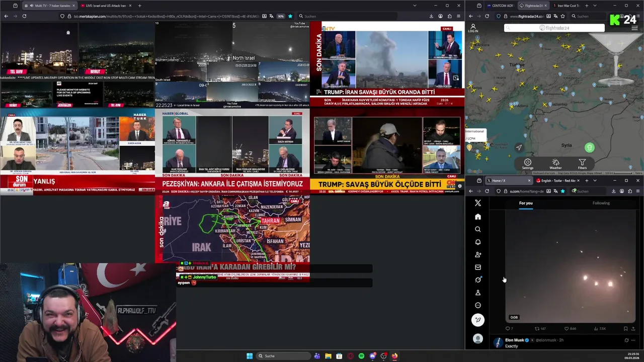Viewport: 644px width, 362px height.
Task: Reply to the video post (7 comments)
Action: [x=509, y=329]
